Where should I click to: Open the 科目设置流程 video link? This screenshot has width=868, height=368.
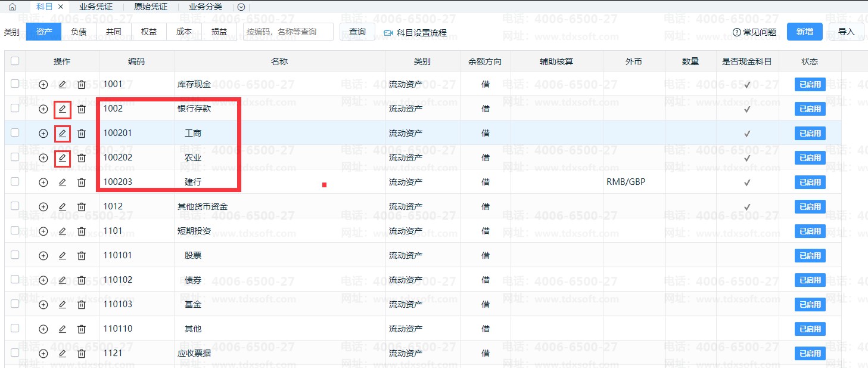click(x=415, y=33)
